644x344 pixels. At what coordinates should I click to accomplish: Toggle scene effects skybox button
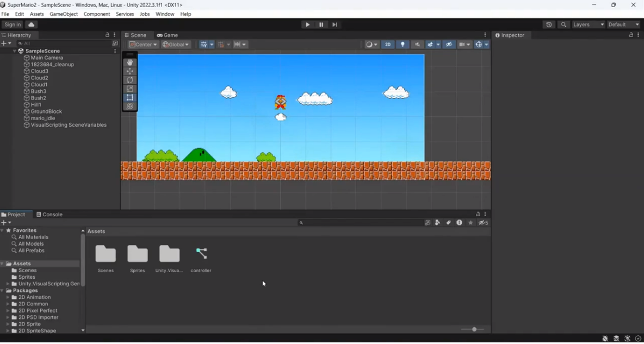(x=430, y=45)
